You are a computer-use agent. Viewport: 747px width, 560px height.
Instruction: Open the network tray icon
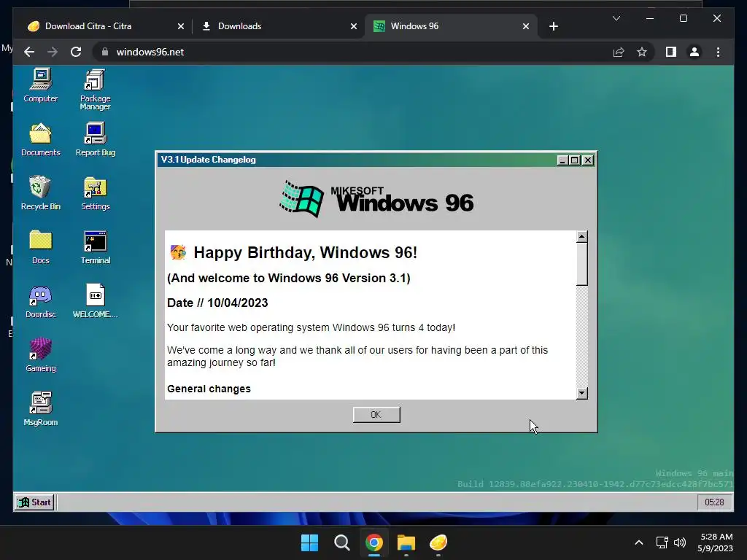[662, 542]
